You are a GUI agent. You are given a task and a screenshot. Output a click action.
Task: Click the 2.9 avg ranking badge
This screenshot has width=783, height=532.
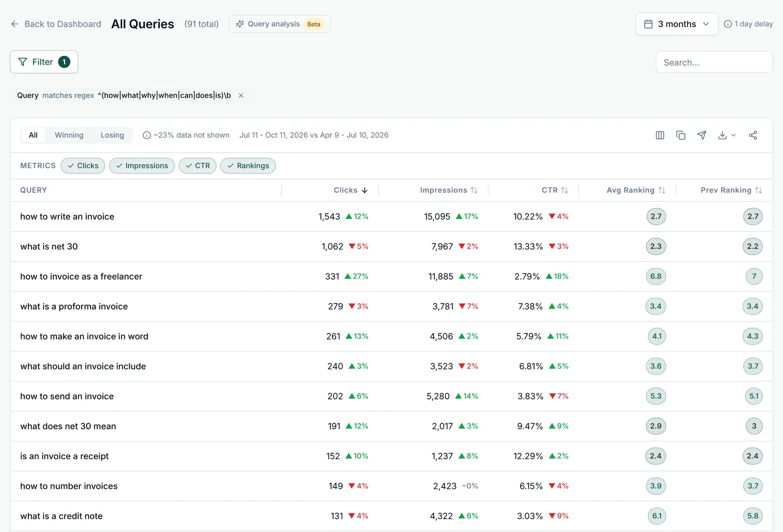(x=656, y=426)
